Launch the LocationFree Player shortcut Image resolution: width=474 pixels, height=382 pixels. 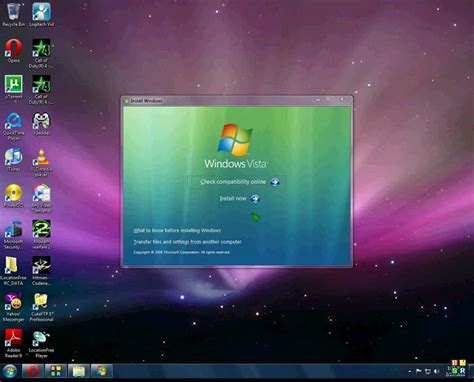pos(41,343)
